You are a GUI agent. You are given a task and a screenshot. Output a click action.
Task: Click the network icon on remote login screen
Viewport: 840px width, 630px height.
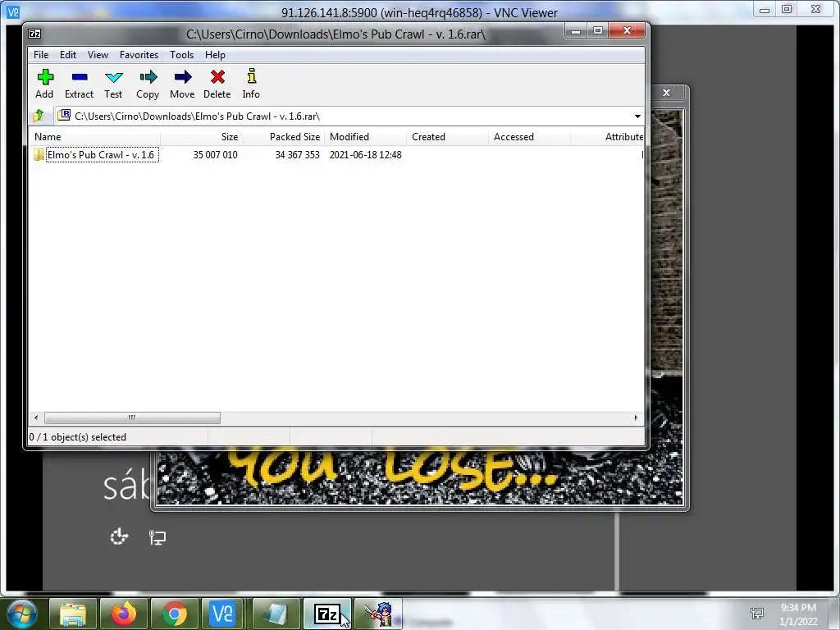(x=157, y=536)
